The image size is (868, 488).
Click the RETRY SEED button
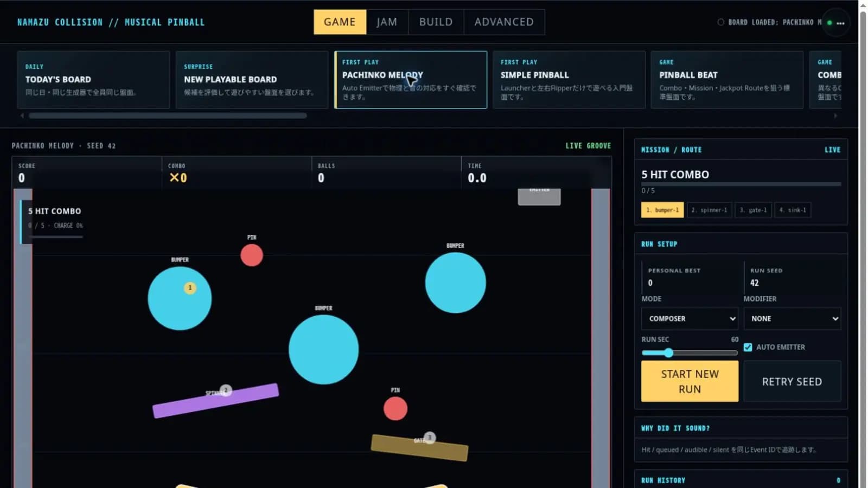pyautogui.click(x=792, y=381)
